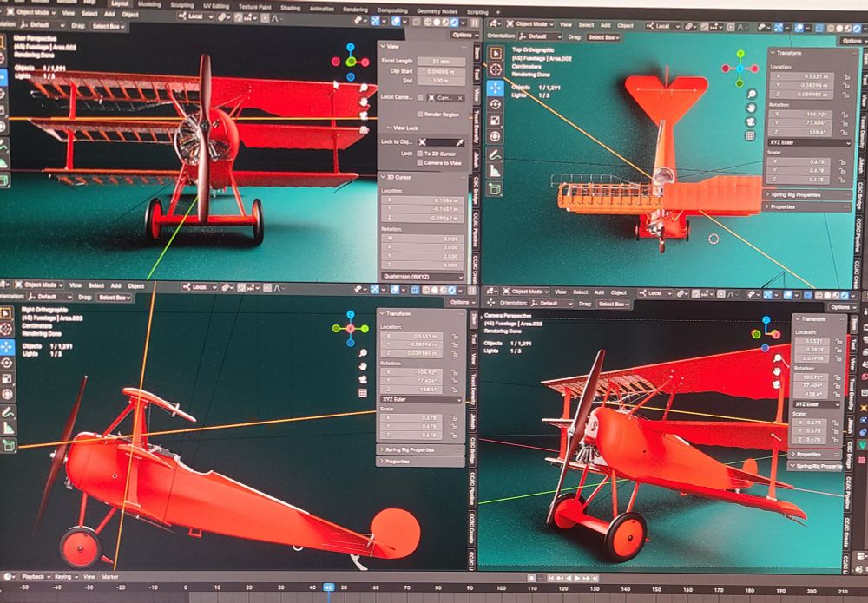Click current frame 45 marker in timeline
This screenshot has height=603, width=868.
click(328, 587)
